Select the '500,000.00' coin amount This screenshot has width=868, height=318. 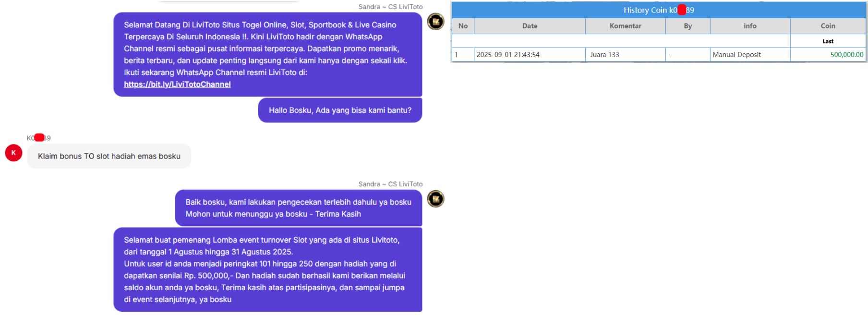click(x=847, y=55)
